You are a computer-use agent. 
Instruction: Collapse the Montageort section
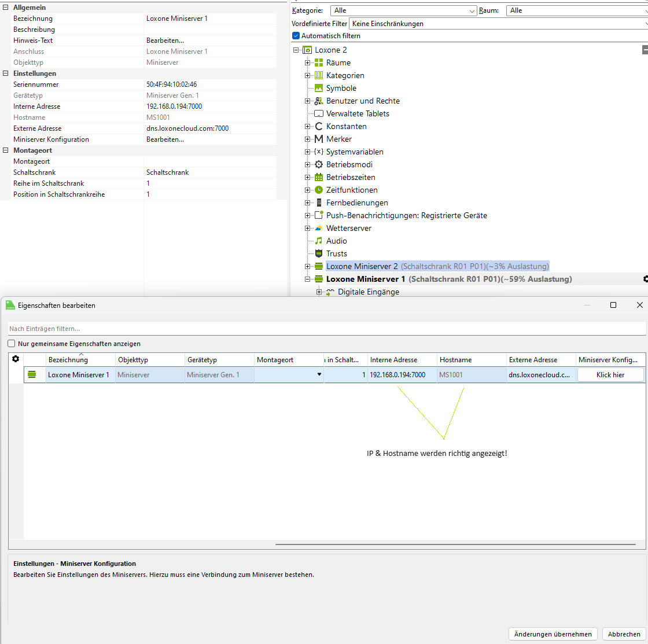(6, 150)
